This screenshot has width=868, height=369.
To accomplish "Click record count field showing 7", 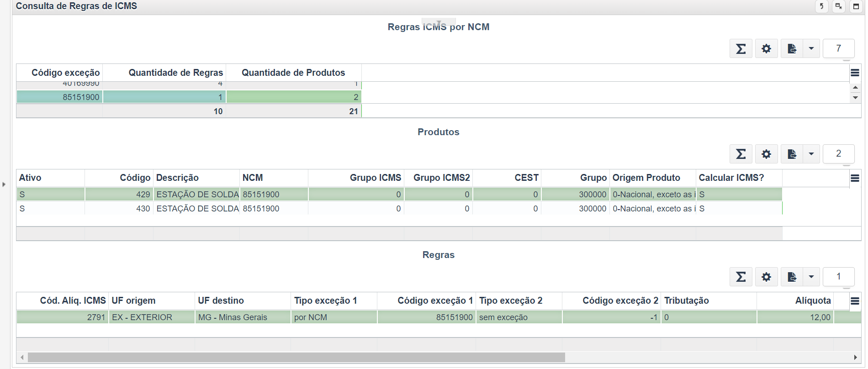I will click(x=839, y=48).
